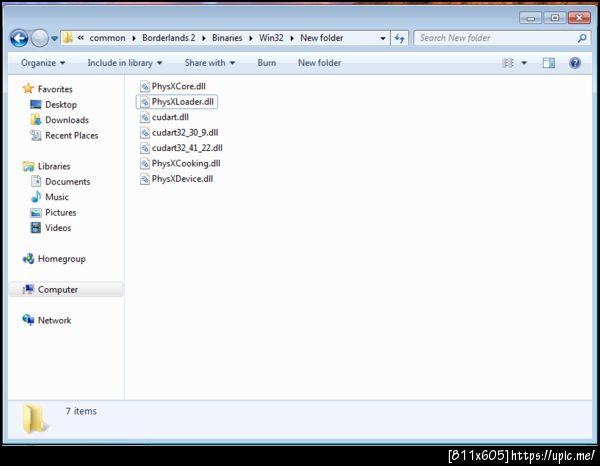Image resolution: width=600 pixels, height=466 pixels.
Task: Open Help with the question mark icon
Action: click(x=575, y=63)
